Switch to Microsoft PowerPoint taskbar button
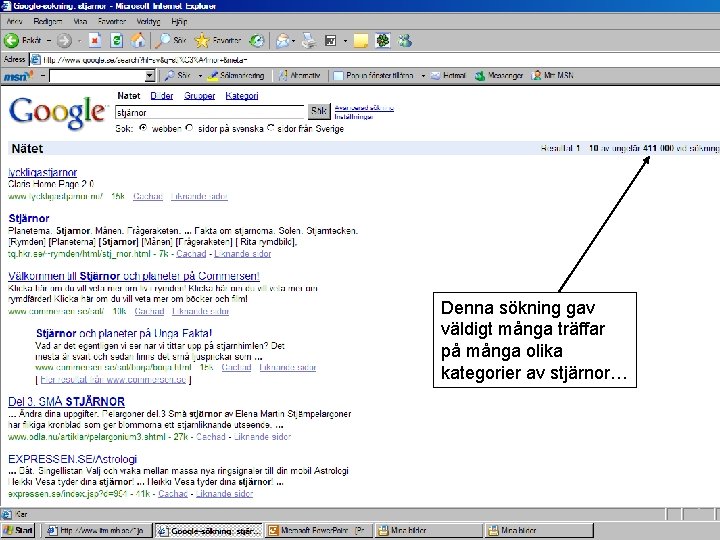The image size is (720, 540). pyautogui.click(x=318, y=530)
